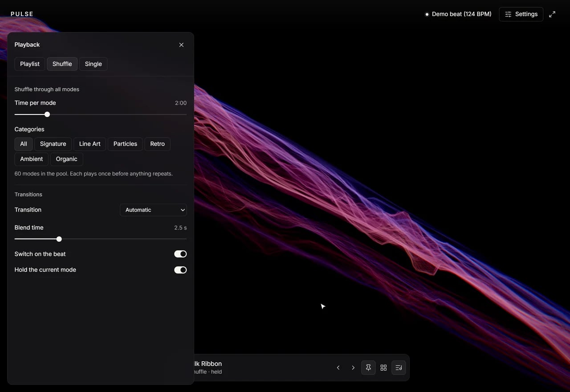Open the modes grid icon

[x=383, y=368]
